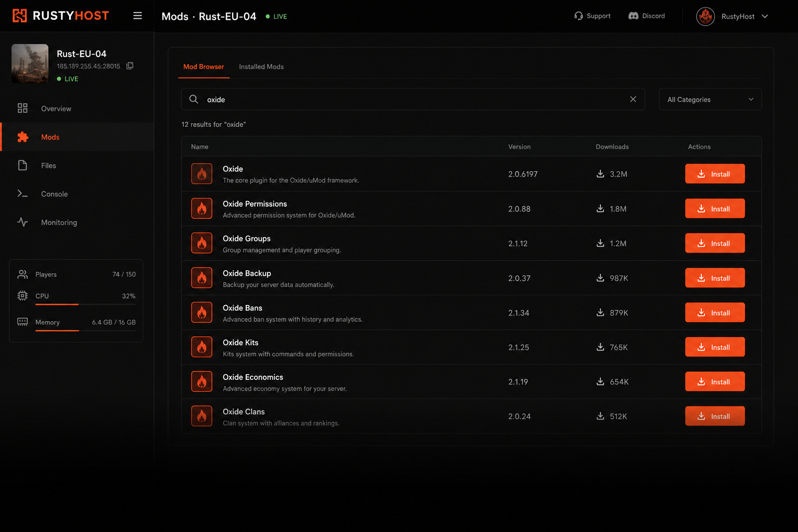This screenshot has height=532, width=798.
Task: Install the Oxide core plugin
Action: click(x=715, y=174)
